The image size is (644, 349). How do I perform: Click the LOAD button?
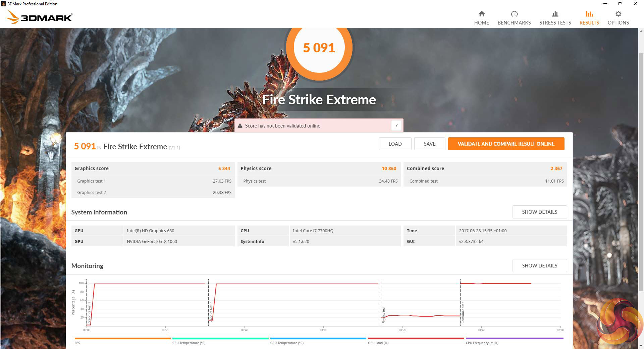395,144
